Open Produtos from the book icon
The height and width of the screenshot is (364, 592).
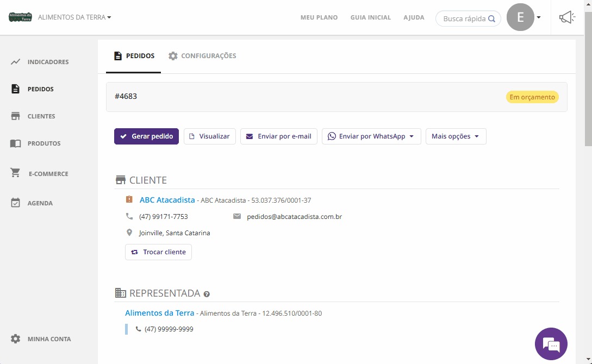tap(16, 143)
